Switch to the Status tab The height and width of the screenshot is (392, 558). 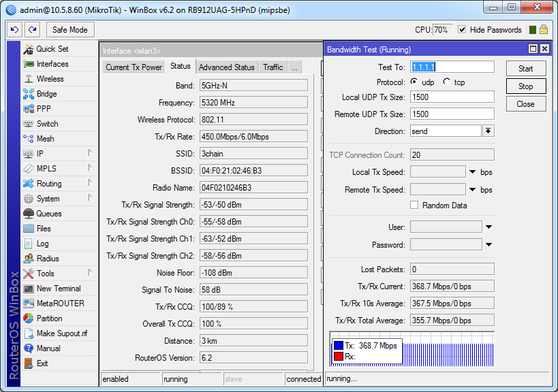pyautogui.click(x=181, y=66)
